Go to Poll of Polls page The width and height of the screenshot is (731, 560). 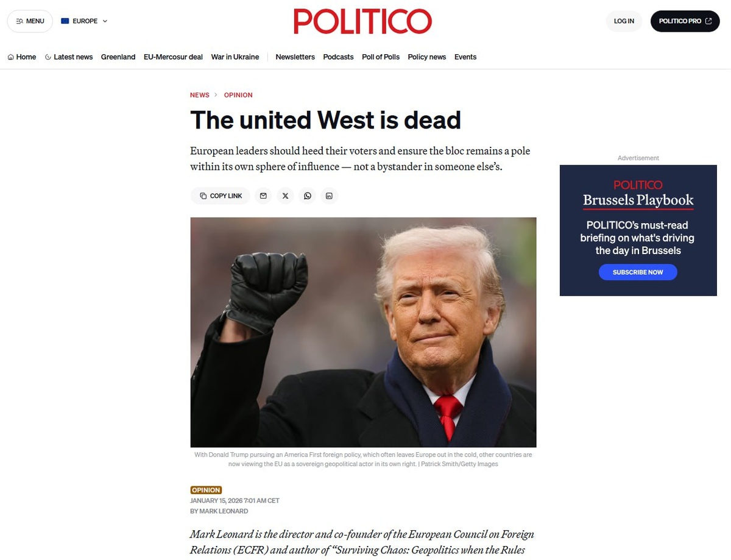[381, 57]
